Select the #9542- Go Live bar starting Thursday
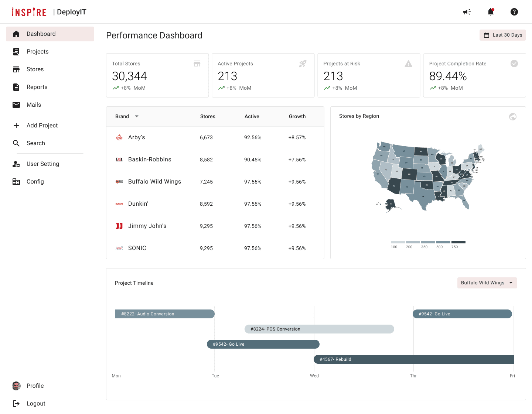532x414 pixels. pos(462,314)
